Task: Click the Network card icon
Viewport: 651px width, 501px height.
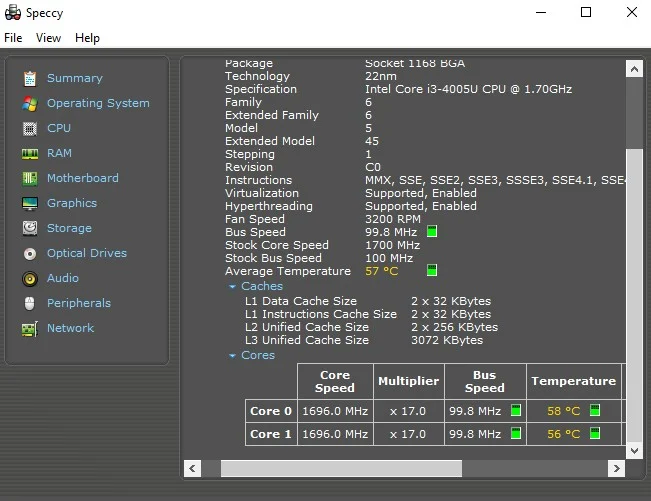Action: click(x=30, y=329)
